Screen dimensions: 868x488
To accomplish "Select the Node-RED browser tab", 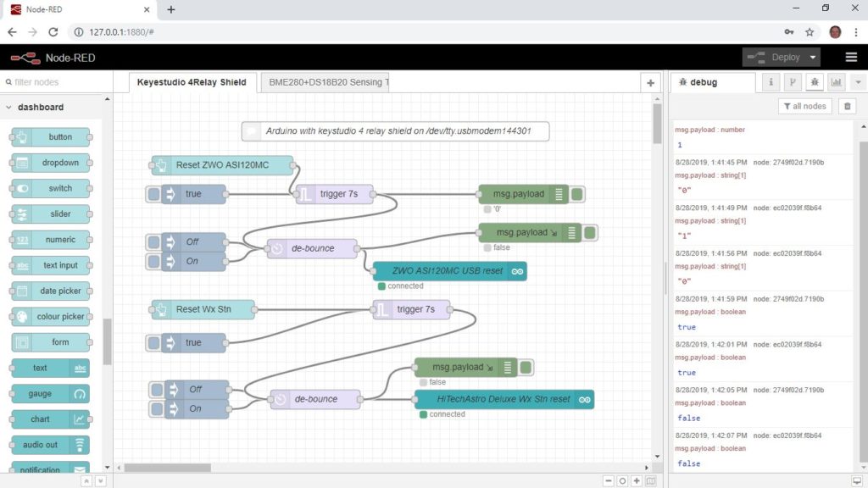I will (x=77, y=10).
